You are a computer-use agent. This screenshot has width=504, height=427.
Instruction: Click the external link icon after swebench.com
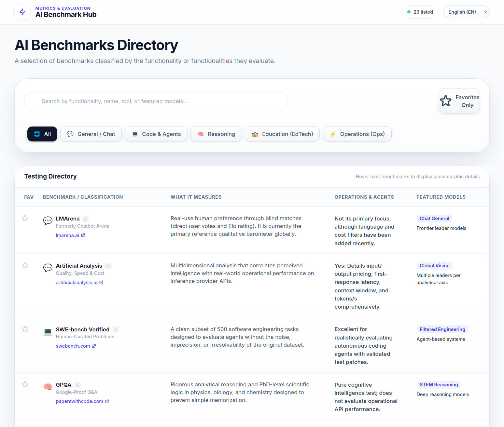(94, 346)
